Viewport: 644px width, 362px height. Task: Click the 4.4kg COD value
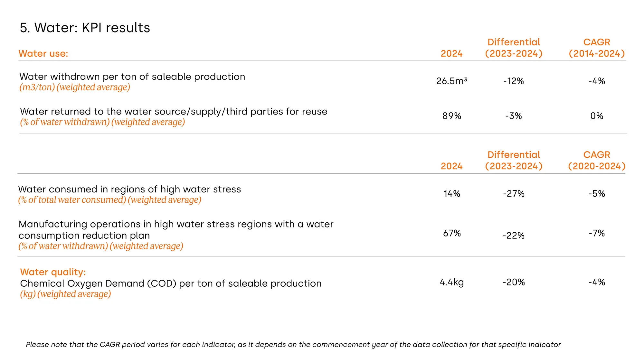pos(451,283)
